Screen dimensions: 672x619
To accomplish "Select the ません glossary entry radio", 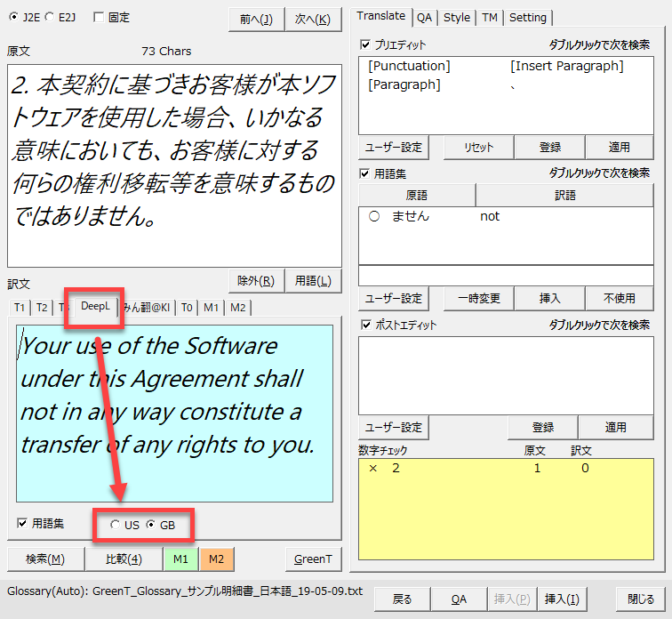I will 374,216.
